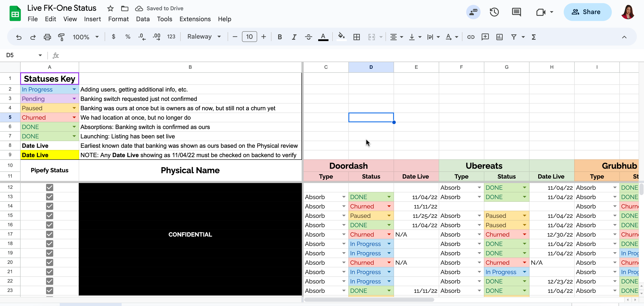Click the borders grid icon
This screenshot has width=644, height=306.
356,37
